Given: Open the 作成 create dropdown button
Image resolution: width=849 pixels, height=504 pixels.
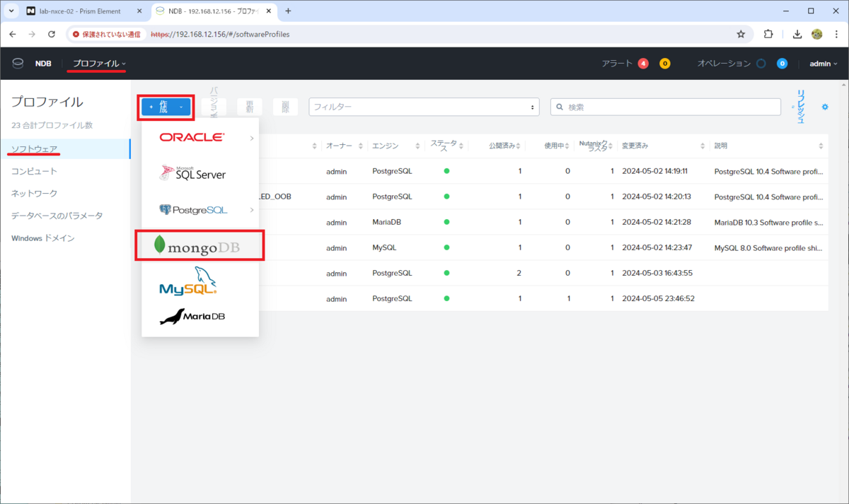Looking at the screenshot, I should (166, 107).
